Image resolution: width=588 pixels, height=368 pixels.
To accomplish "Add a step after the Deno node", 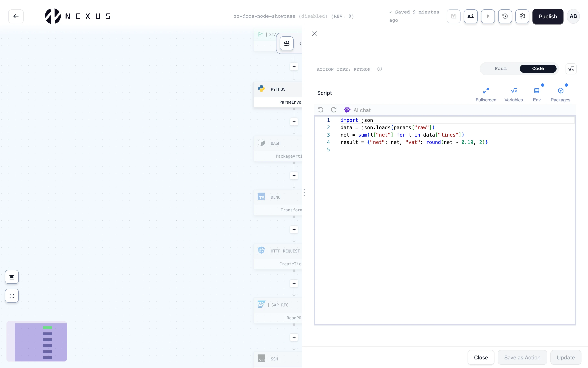I will [294, 230].
